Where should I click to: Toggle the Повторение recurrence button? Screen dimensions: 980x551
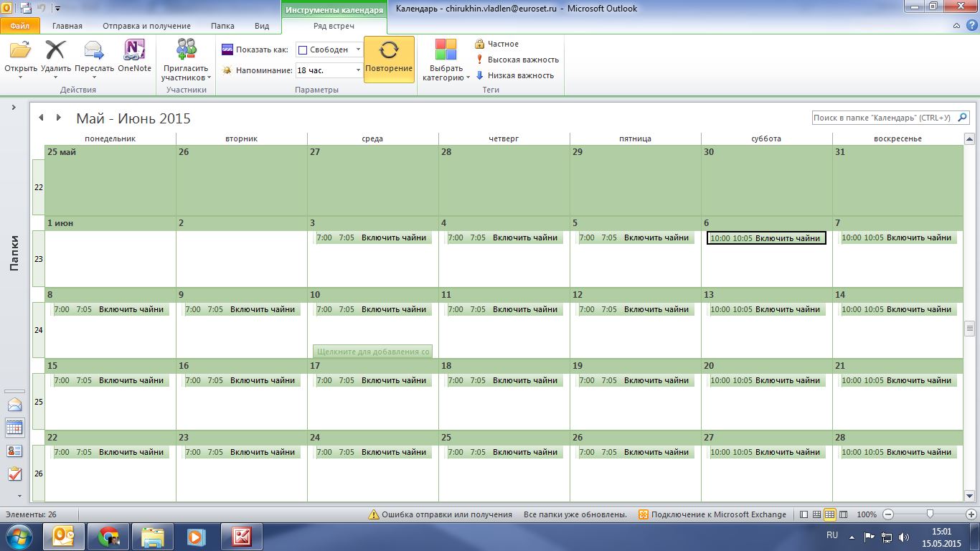click(x=389, y=59)
